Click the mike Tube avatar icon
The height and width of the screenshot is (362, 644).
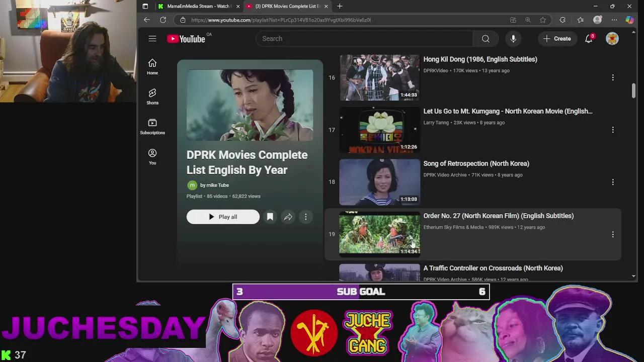(192, 185)
